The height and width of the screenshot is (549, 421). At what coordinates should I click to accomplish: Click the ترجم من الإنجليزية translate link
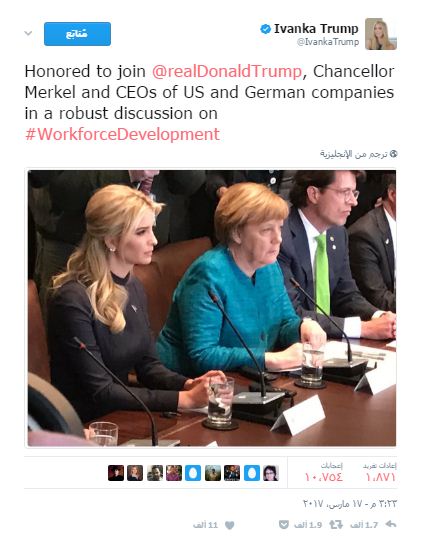tap(353, 154)
